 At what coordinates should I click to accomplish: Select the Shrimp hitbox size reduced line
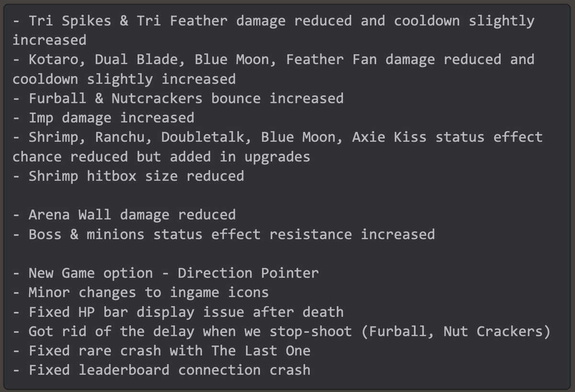(x=128, y=176)
